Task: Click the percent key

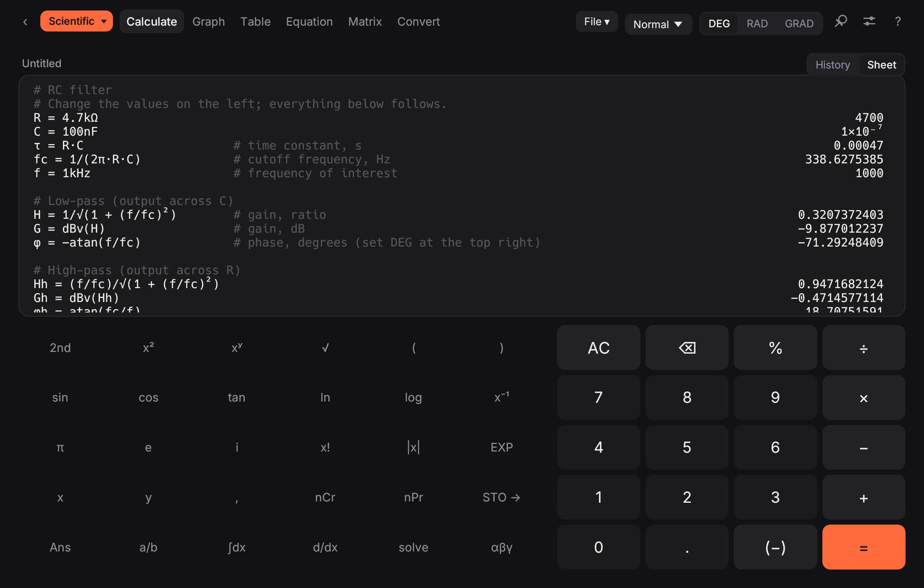Action: coord(775,348)
